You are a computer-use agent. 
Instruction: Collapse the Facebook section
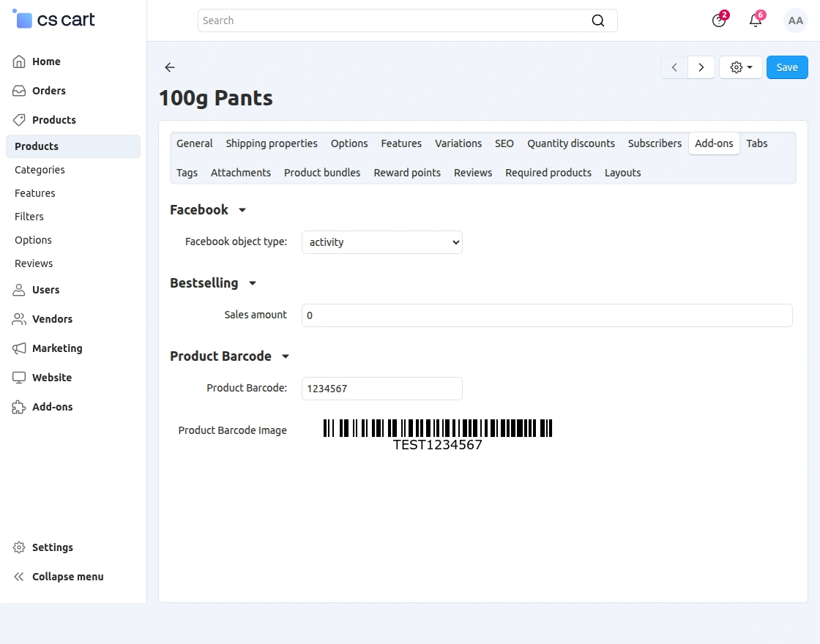click(208, 210)
